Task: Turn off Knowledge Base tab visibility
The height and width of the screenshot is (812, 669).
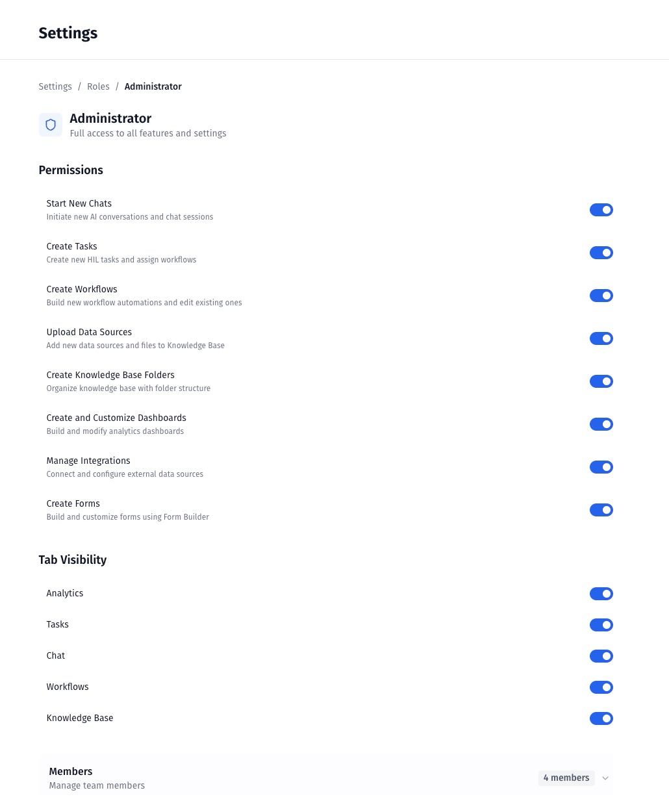Action: (601, 718)
